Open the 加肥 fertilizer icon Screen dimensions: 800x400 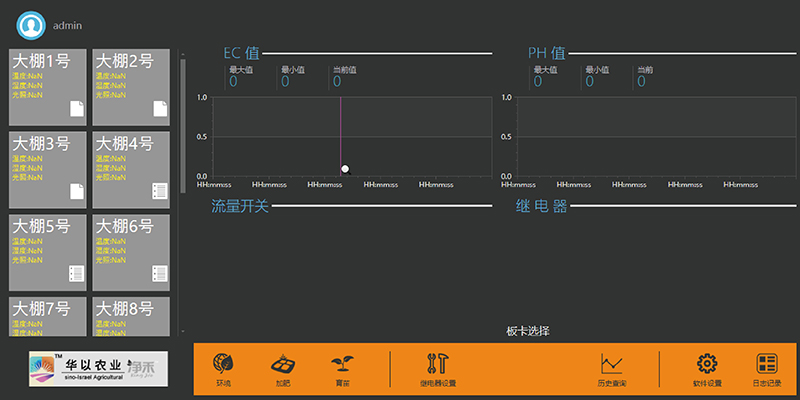(x=282, y=364)
